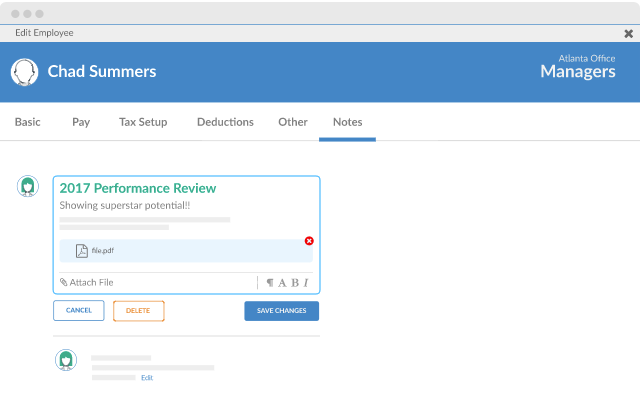Screen dimensions: 643x395
Task: Open the file.pdf document icon
Action: 82,251
